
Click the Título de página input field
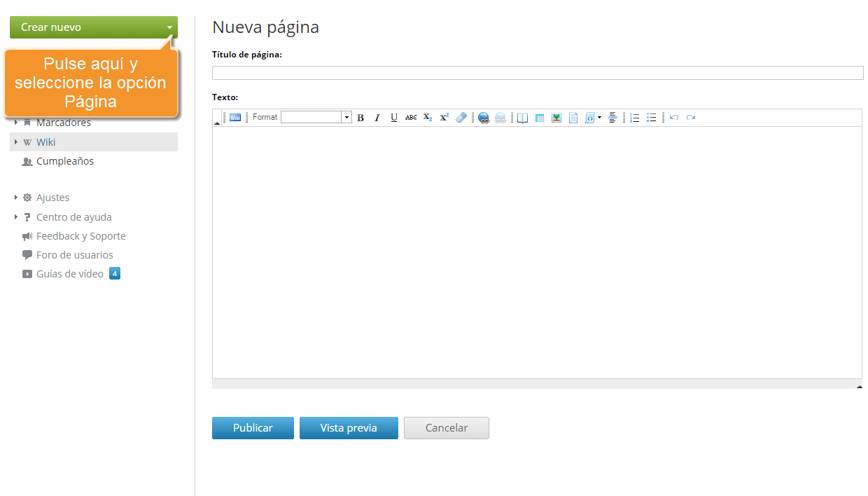click(538, 73)
